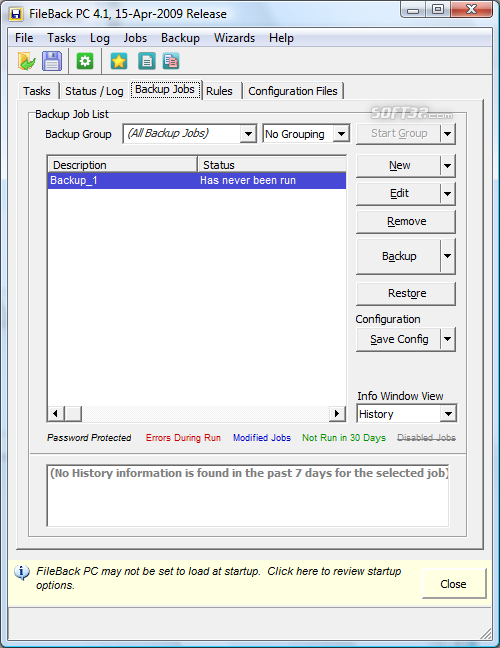Open the Backup menu
500x648 pixels.
tap(180, 38)
